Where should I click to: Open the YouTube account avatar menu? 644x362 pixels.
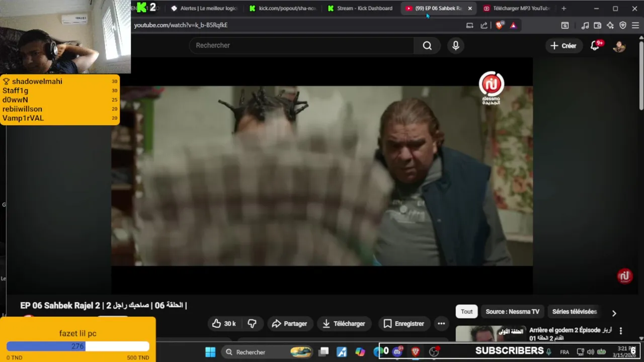coord(619,46)
